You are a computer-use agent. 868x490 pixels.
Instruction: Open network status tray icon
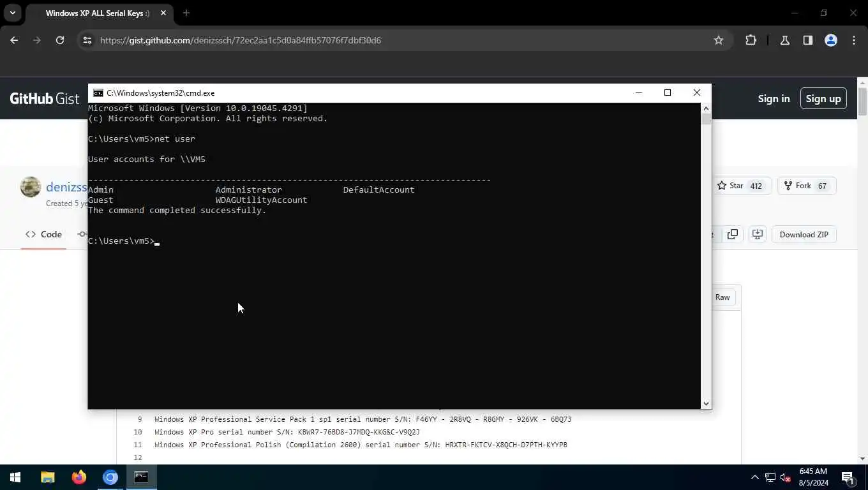coord(770,477)
